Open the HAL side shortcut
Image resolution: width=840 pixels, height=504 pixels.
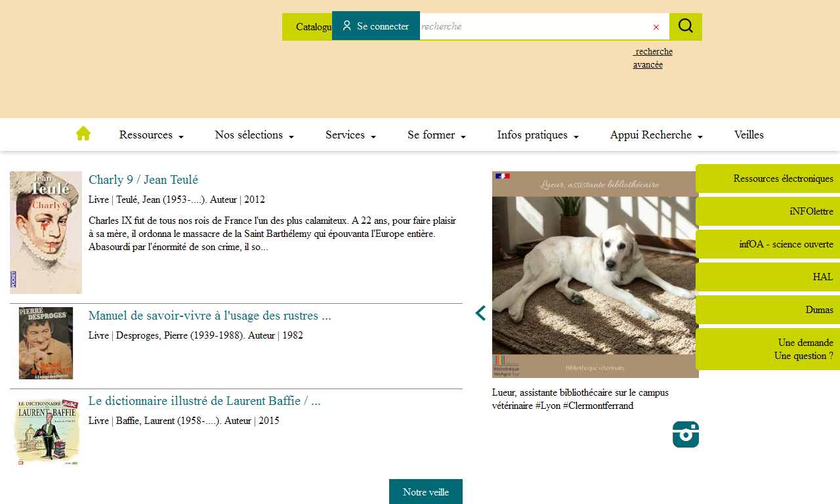point(768,277)
